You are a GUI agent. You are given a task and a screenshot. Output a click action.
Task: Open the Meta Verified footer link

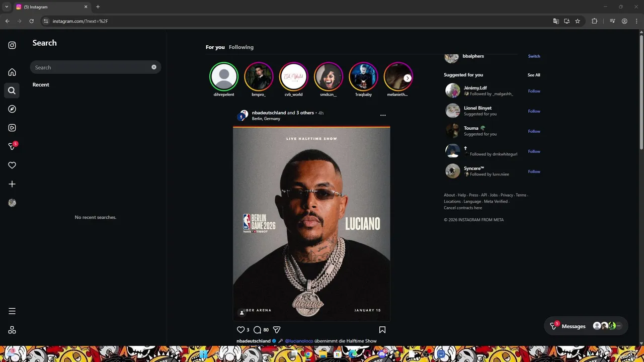(496, 202)
